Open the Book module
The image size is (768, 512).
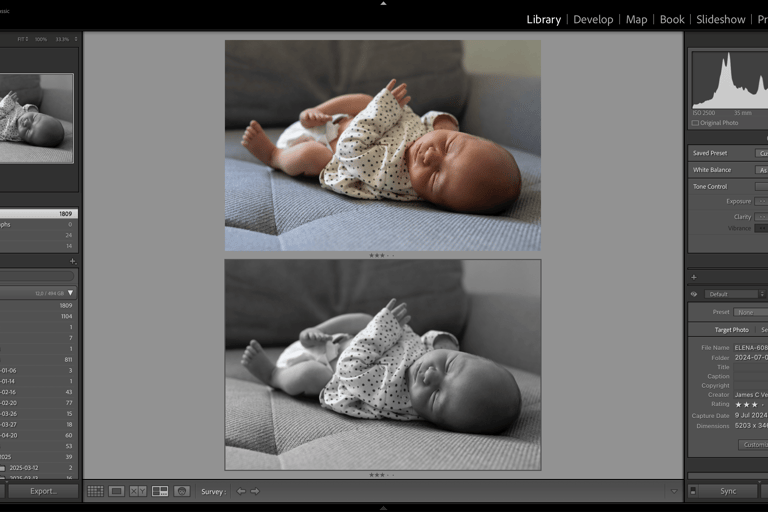tap(672, 20)
